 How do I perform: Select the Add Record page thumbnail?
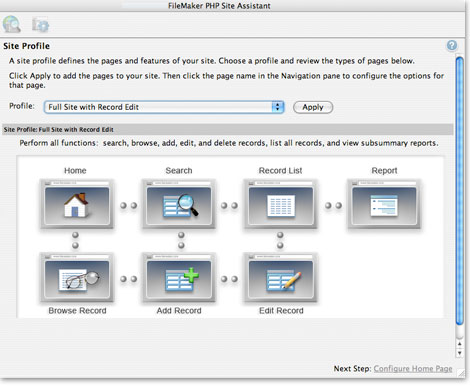179,278
